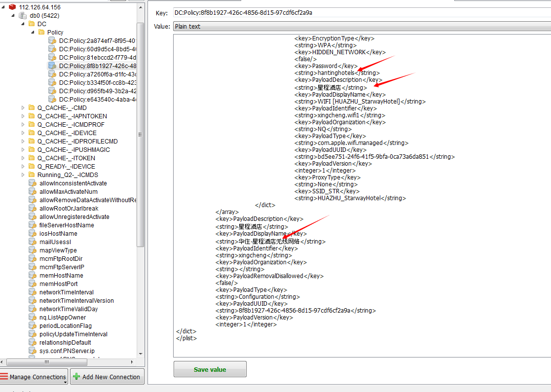
Task: Click key icon of DC:Policy:a7260f6a
Action: coord(52,74)
